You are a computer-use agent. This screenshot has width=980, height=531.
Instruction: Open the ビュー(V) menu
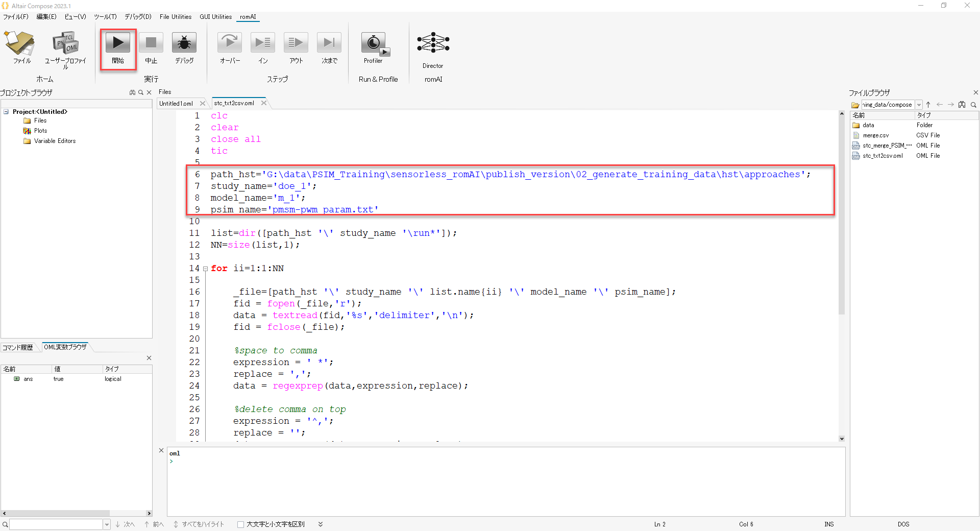coord(75,17)
